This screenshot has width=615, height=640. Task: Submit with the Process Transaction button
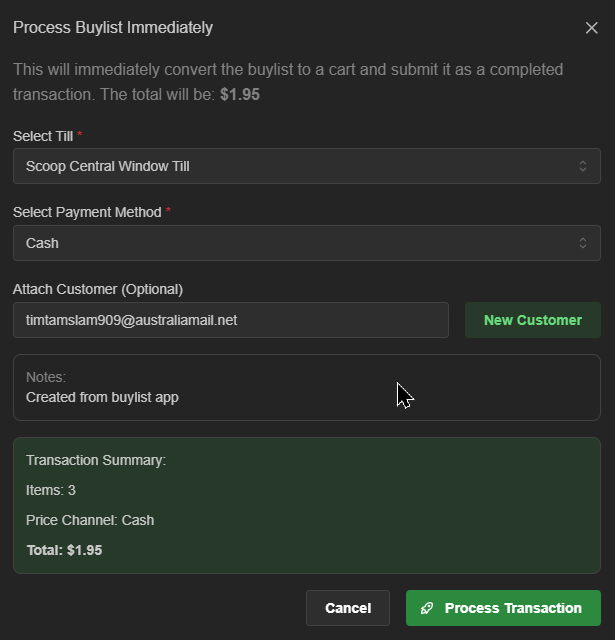[x=503, y=608]
